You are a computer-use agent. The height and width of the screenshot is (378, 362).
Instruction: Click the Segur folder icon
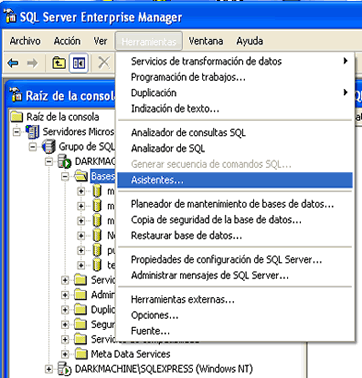point(81,324)
